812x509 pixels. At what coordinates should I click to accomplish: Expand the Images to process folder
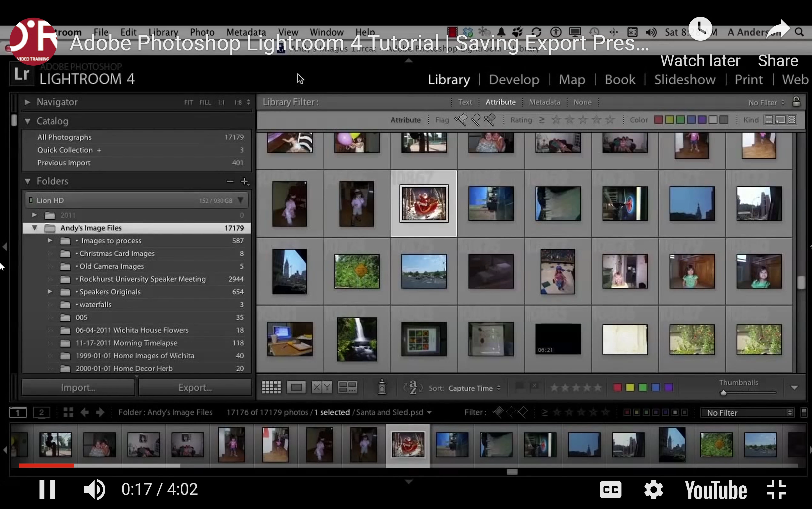pos(50,241)
